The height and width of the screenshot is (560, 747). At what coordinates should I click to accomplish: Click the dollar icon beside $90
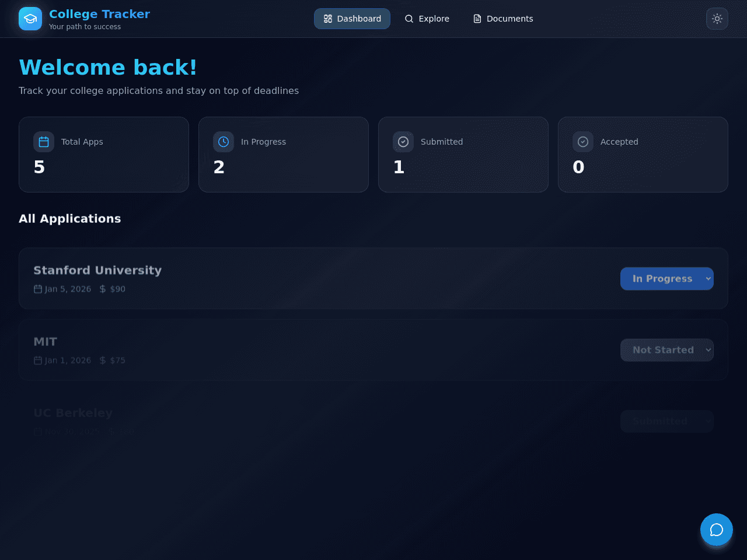click(103, 289)
